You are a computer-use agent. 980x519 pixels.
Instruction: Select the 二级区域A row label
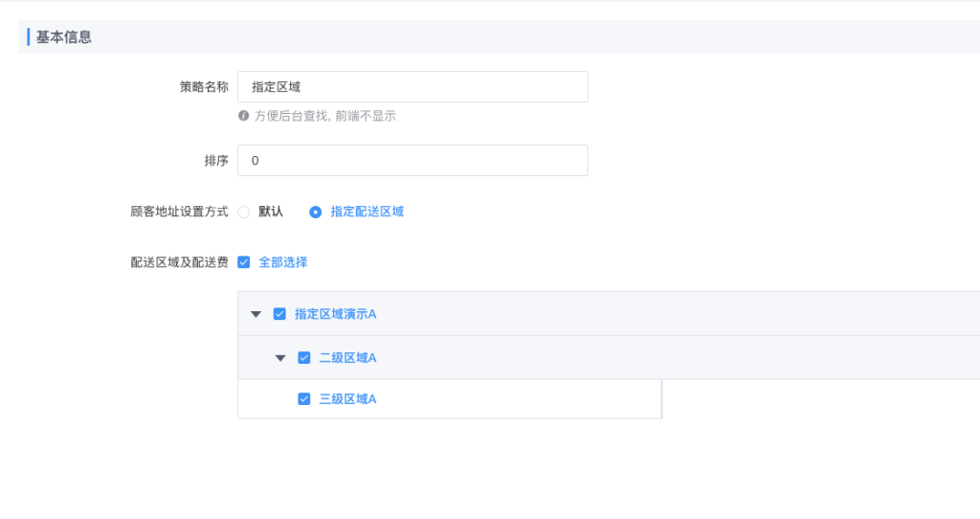click(347, 358)
